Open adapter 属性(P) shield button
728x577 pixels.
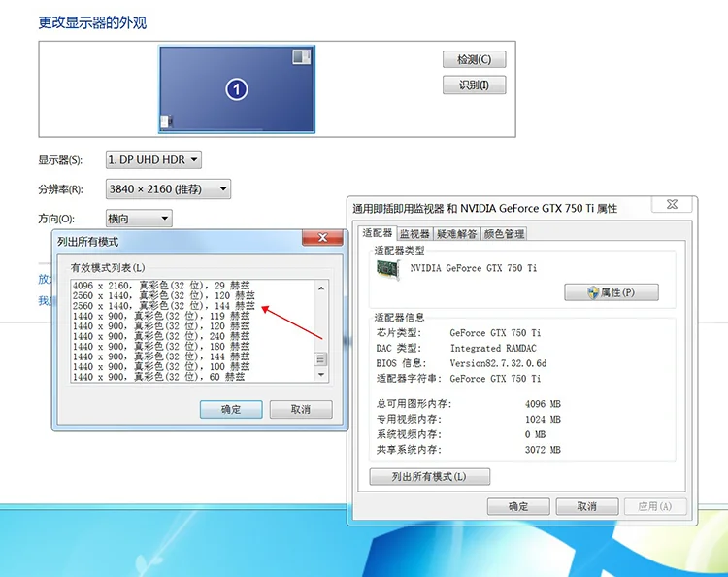pos(611,292)
